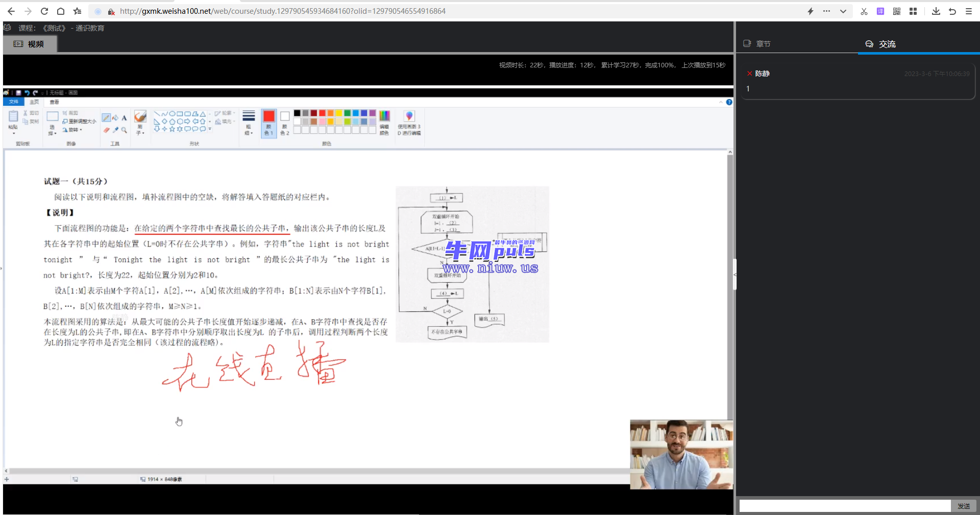Click the chat message input field
The image size is (980, 515).
coord(845,506)
